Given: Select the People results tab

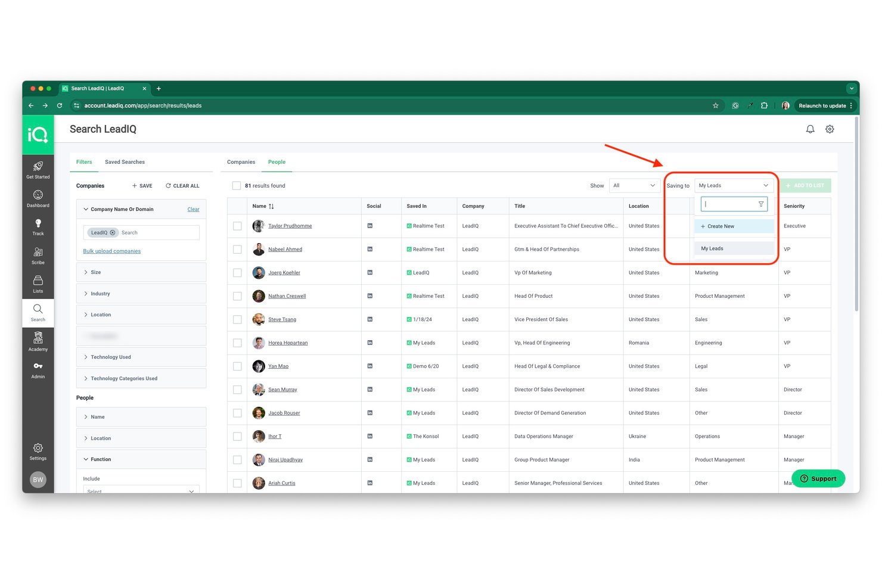Looking at the screenshot, I should coord(277,162).
